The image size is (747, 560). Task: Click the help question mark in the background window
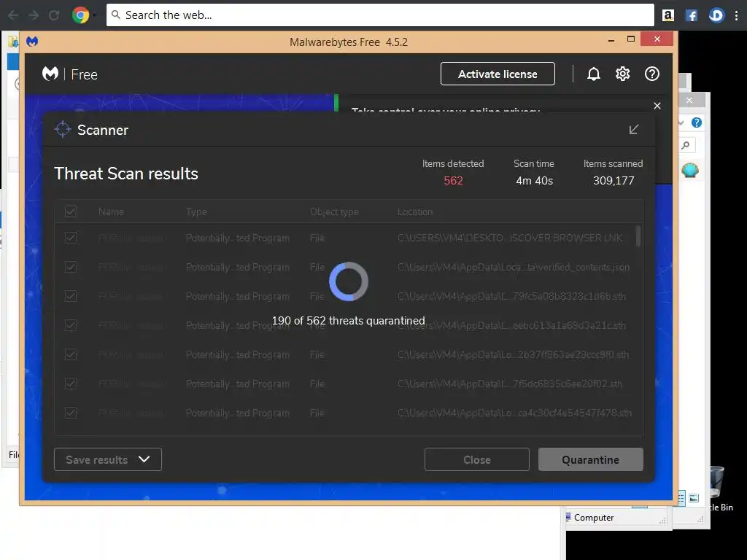point(697,122)
